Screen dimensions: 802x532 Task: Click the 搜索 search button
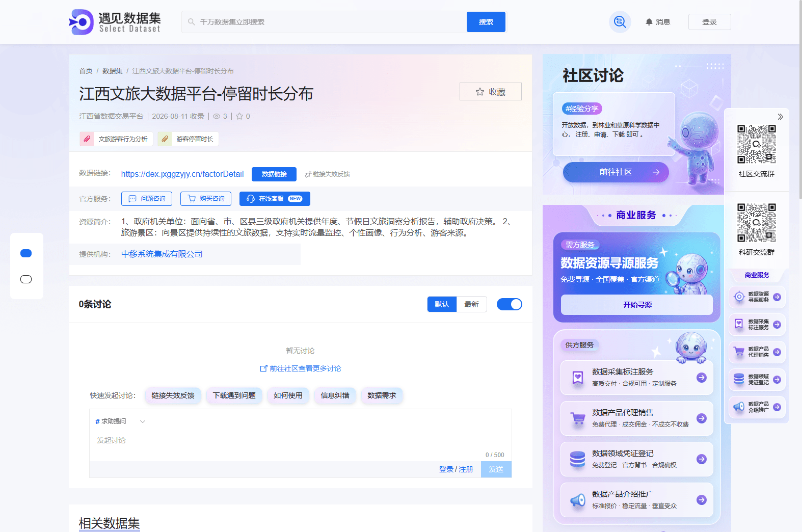click(486, 22)
